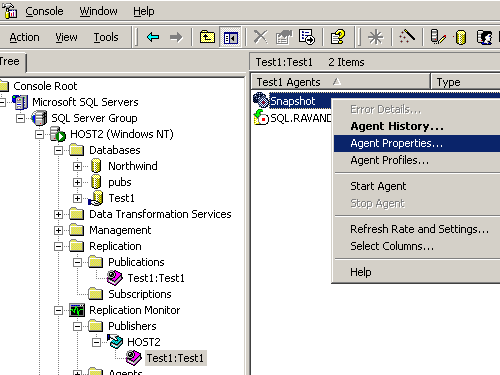Click the Forward arrow toolbar icon
The height and width of the screenshot is (375, 500).
point(176,37)
